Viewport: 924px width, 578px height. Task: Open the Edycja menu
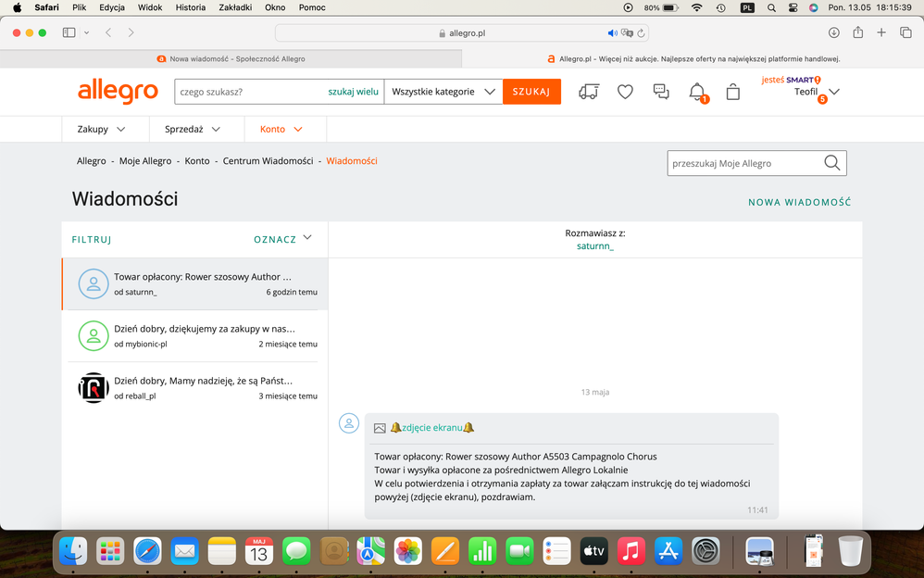coord(112,7)
